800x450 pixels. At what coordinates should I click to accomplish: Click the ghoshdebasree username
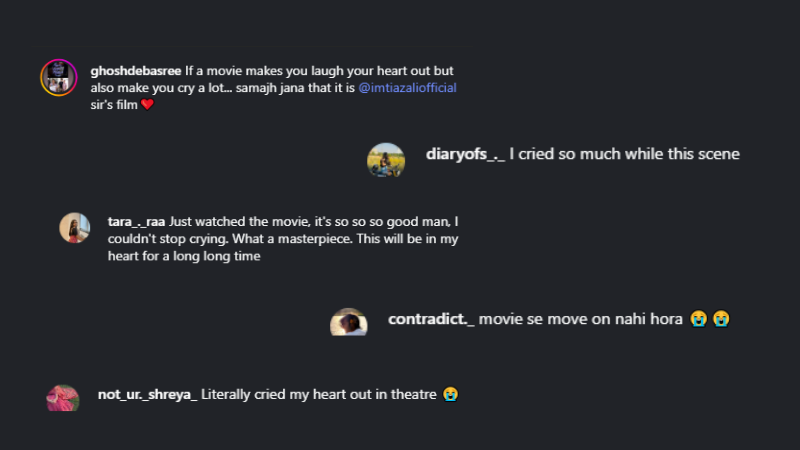(x=136, y=71)
